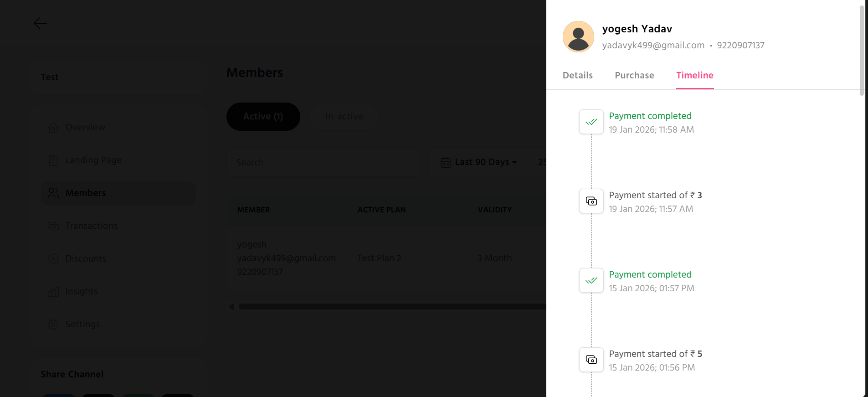868x397 pixels.
Task: Click yogesh Yadav's profile avatar
Action: click(x=578, y=36)
